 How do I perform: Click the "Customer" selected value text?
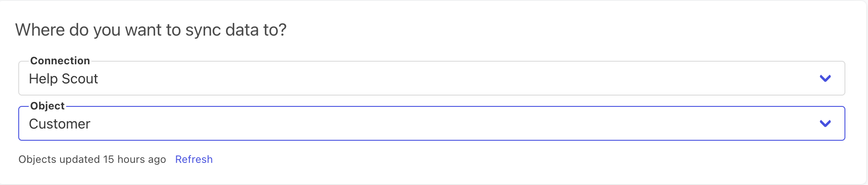tap(60, 124)
